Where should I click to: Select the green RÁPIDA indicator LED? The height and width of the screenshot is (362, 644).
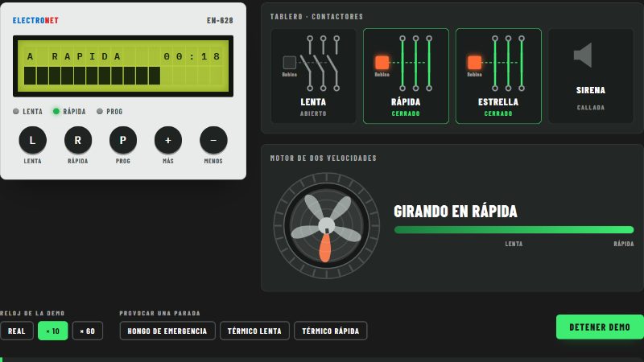click(x=56, y=111)
